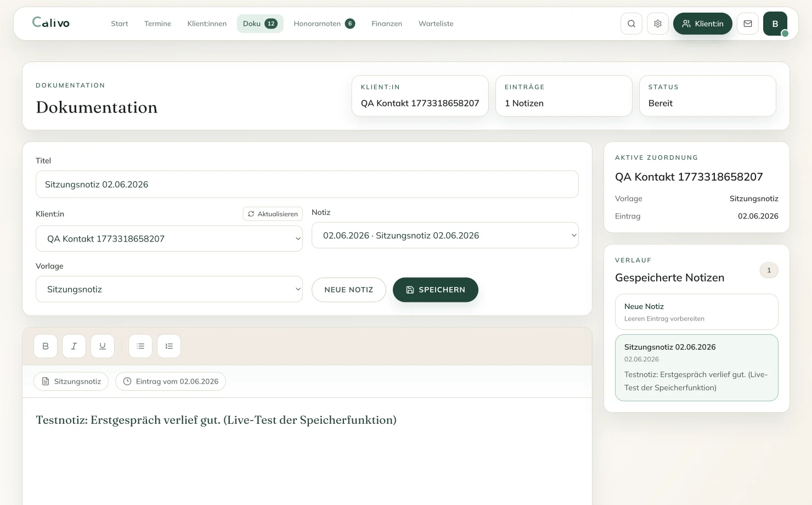
Task: Go to the Start tab
Action: [x=119, y=24]
